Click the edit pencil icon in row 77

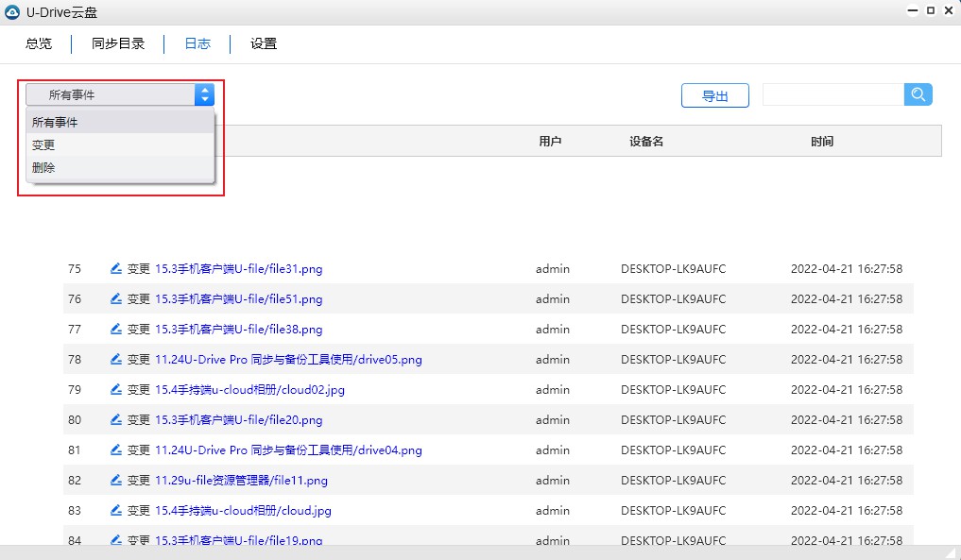coord(115,330)
